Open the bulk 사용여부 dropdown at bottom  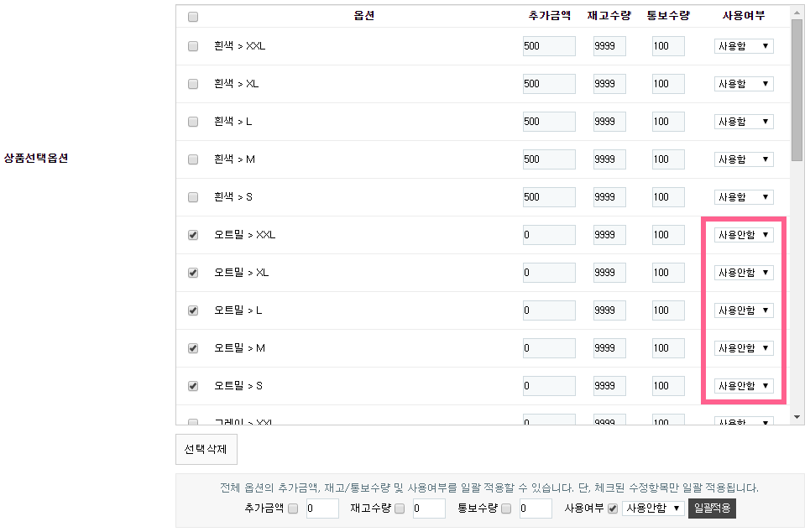[654, 509]
